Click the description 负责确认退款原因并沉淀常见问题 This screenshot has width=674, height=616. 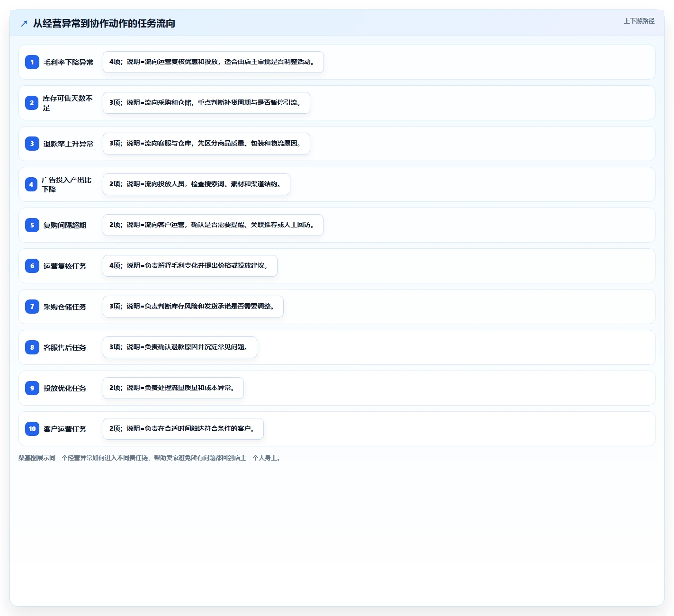pos(180,347)
